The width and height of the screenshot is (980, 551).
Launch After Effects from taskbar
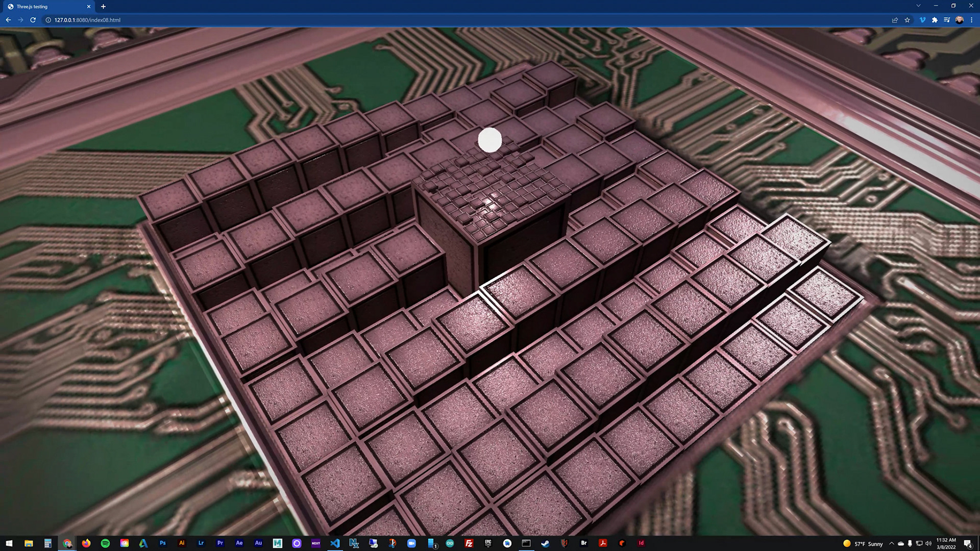coord(239,543)
